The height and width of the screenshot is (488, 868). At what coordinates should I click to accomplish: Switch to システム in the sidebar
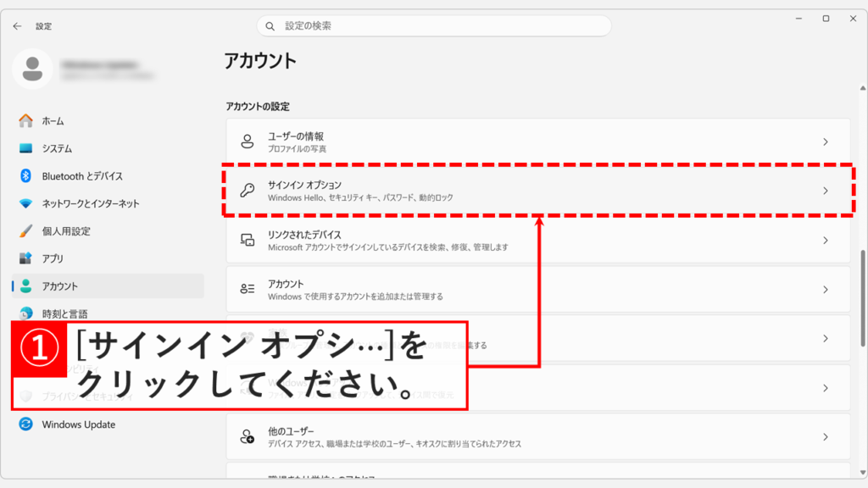[x=26, y=148]
